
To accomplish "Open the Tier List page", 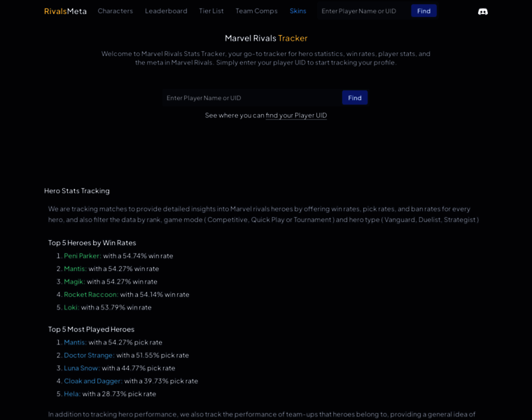I will 211,11.
